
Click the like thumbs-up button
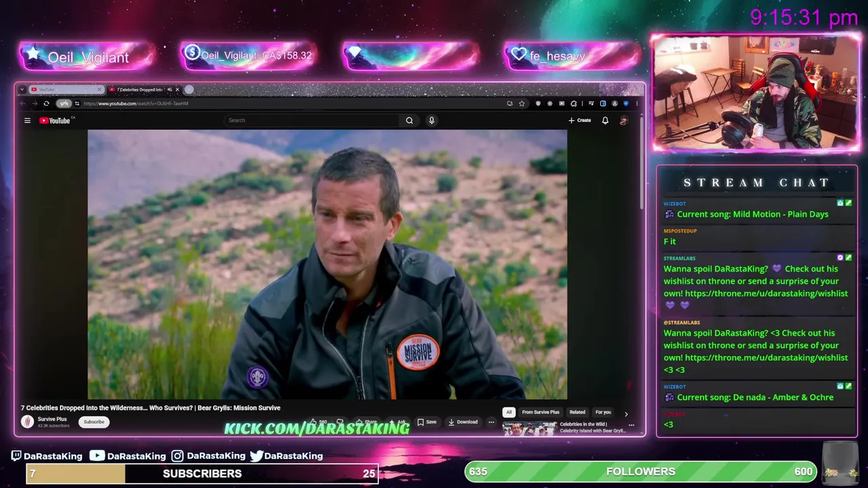319,422
